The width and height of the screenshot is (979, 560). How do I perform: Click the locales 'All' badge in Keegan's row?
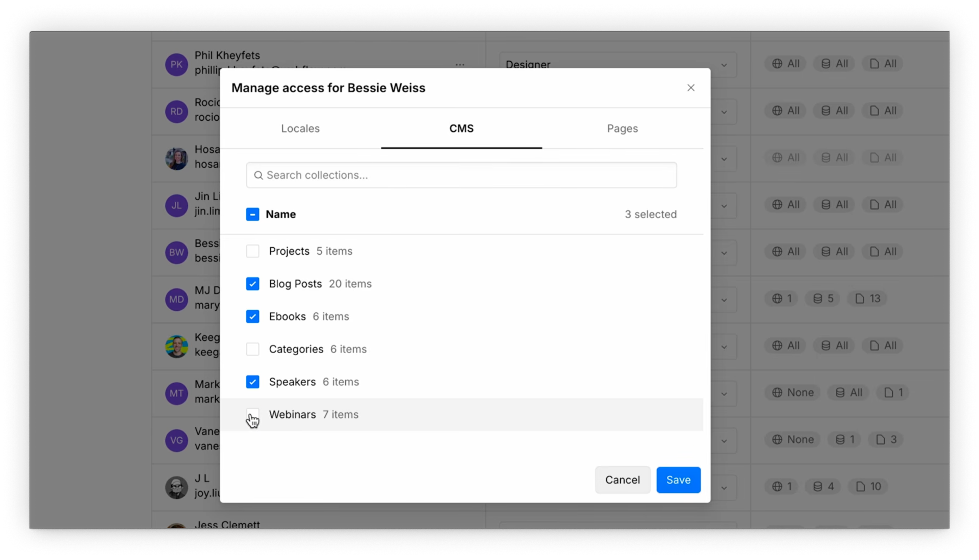(x=785, y=345)
